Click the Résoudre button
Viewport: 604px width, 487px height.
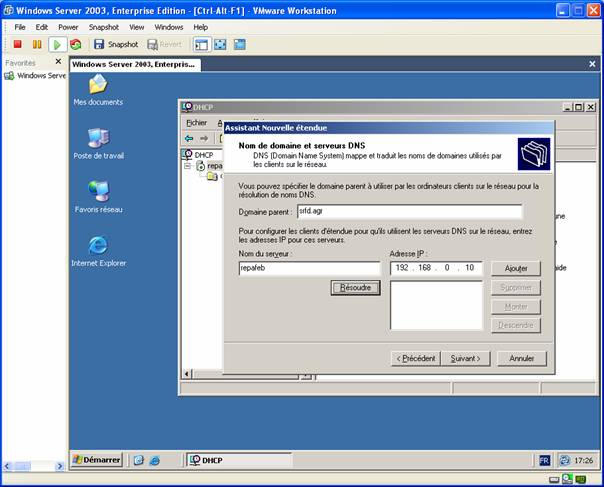tap(355, 287)
